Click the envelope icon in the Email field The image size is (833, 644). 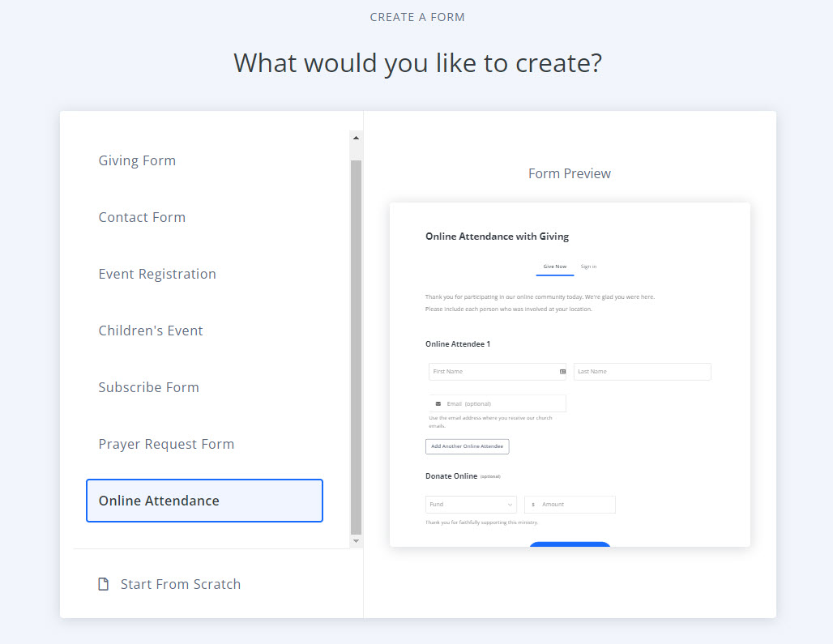pos(438,403)
